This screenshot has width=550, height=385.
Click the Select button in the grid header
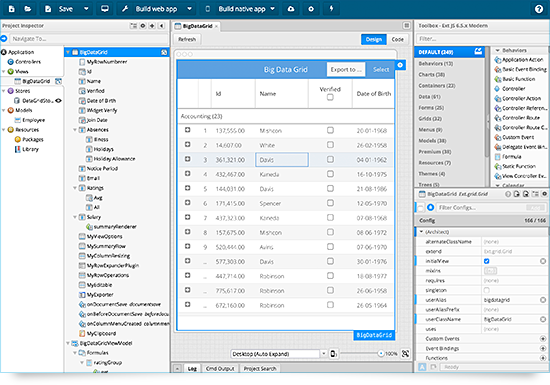click(x=381, y=69)
